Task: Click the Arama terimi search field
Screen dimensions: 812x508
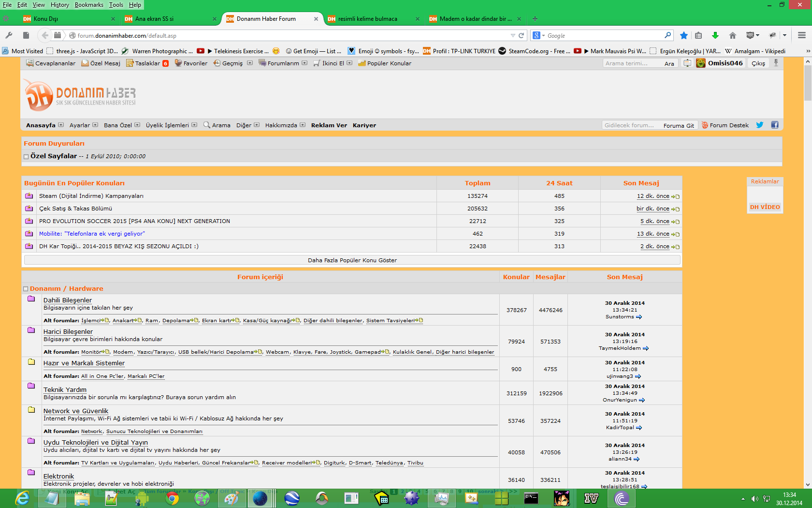Action: (x=632, y=63)
